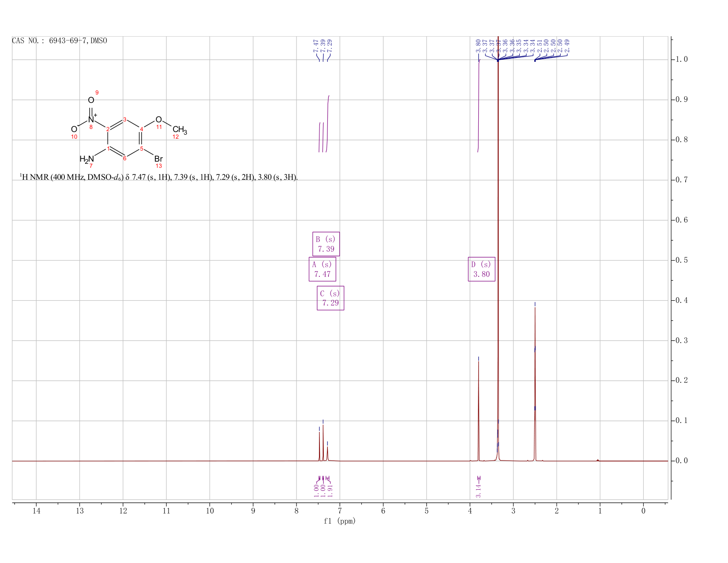This screenshot has height=563, width=728.
Task: Click the integral value 3.14
Action: [479, 491]
